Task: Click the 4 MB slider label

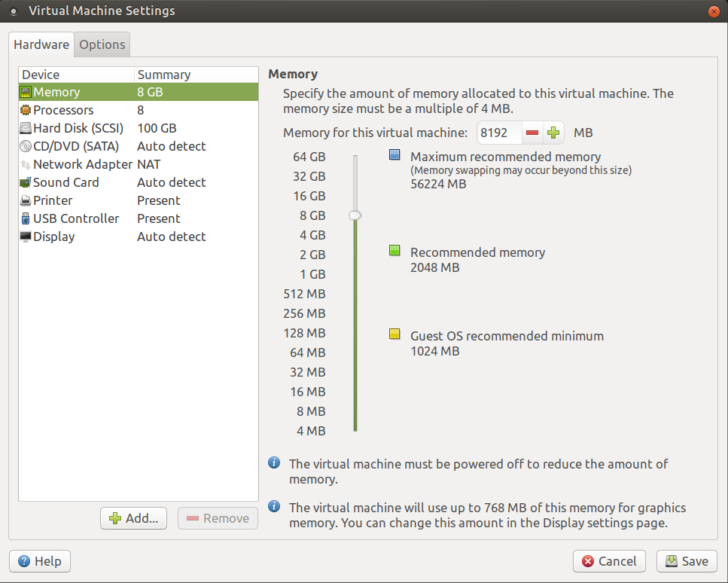Action: pos(311,431)
